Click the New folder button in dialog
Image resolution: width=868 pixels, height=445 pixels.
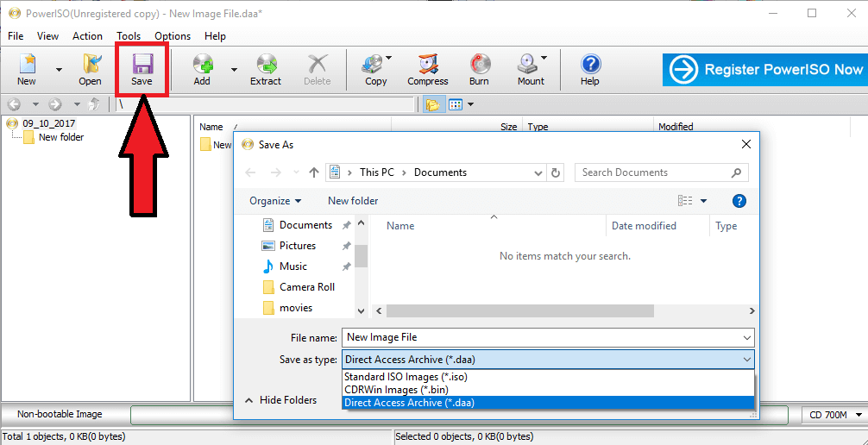point(353,201)
